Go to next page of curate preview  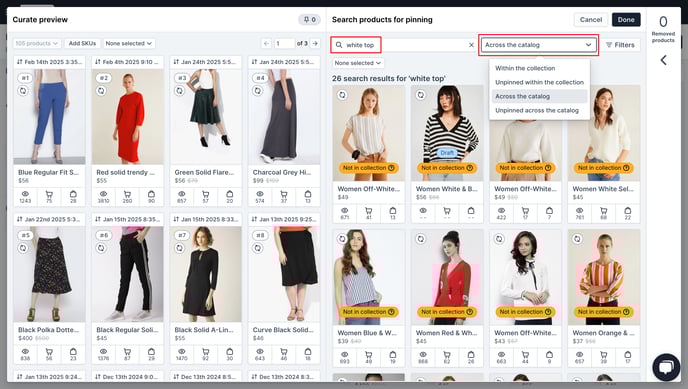coord(315,43)
